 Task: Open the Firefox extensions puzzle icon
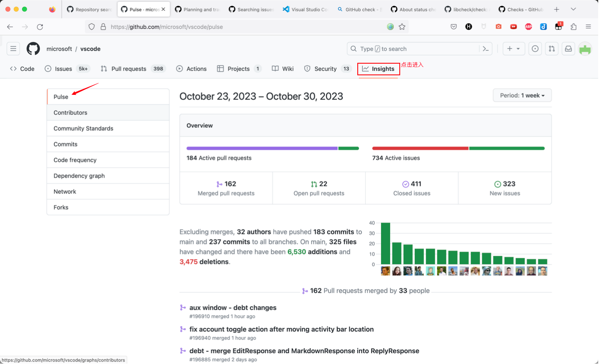tap(574, 27)
